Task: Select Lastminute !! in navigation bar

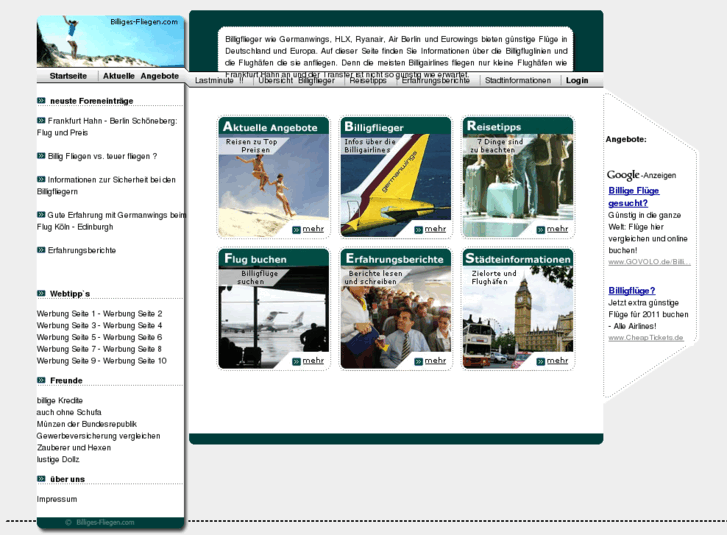Action: [x=219, y=80]
